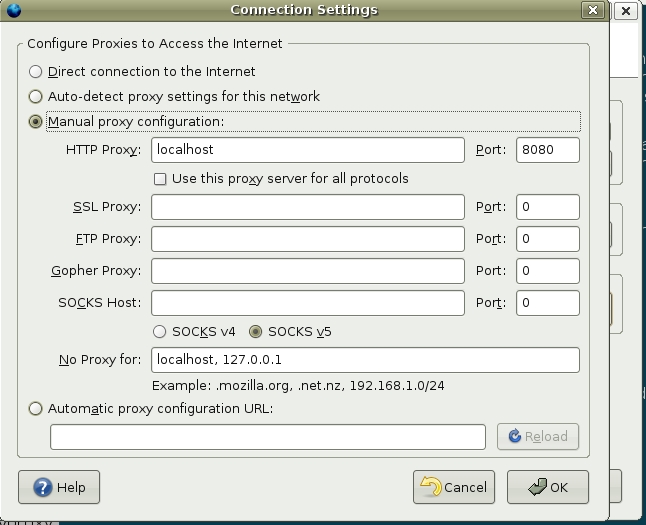This screenshot has height=525, width=646.
Task: Click the HTTP Proxy host field
Action: click(308, 150)
